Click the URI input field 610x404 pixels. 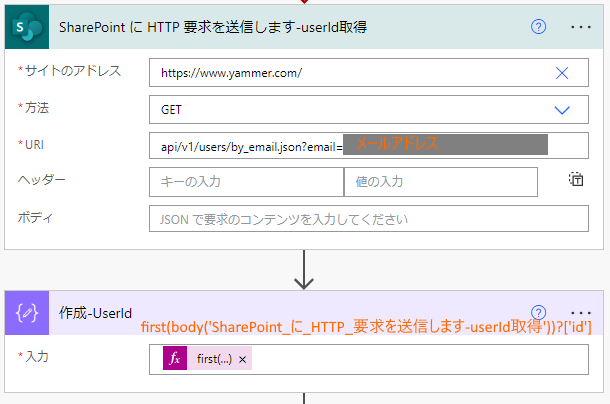coord(368,146)
